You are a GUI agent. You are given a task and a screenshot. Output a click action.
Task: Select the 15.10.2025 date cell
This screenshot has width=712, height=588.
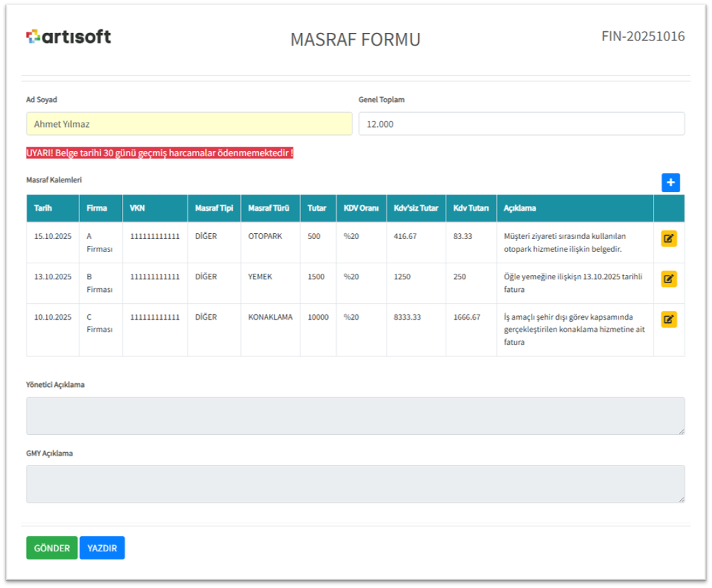[52, 236]
